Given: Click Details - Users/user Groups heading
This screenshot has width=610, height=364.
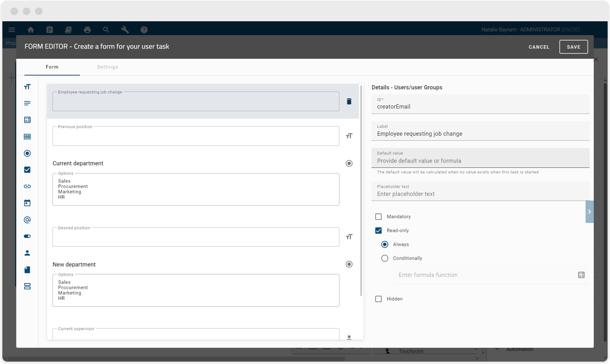Looking at the screenshot, I should (407, 87).
